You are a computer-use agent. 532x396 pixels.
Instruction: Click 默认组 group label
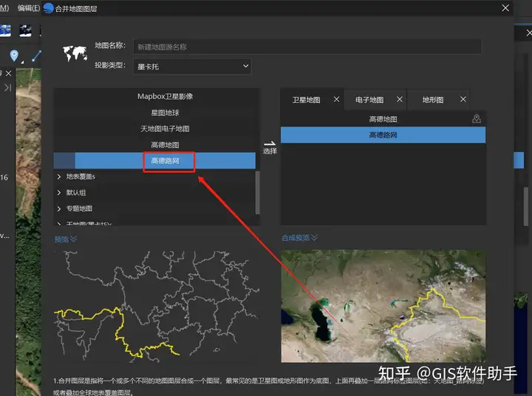[x=76, y=193]
